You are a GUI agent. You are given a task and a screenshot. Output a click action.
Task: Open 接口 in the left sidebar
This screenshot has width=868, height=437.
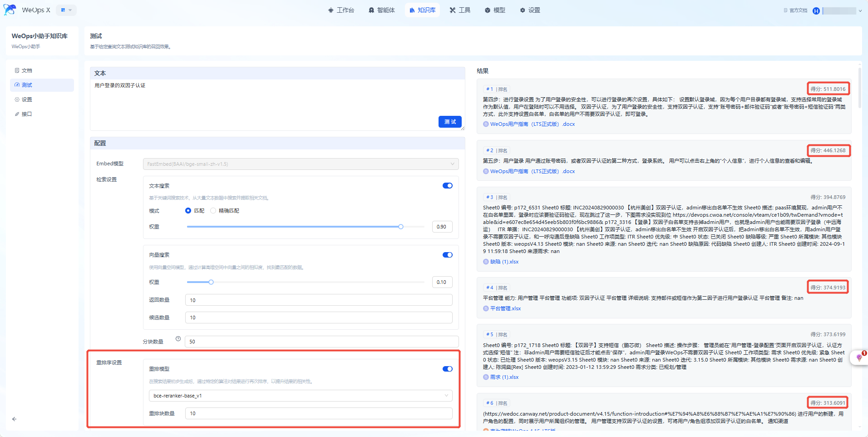(x=42, y=114)
